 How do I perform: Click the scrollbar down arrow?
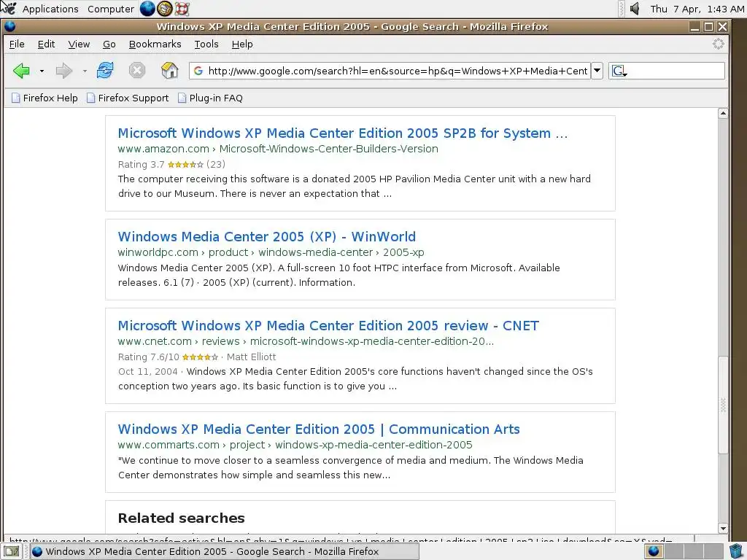723,528
